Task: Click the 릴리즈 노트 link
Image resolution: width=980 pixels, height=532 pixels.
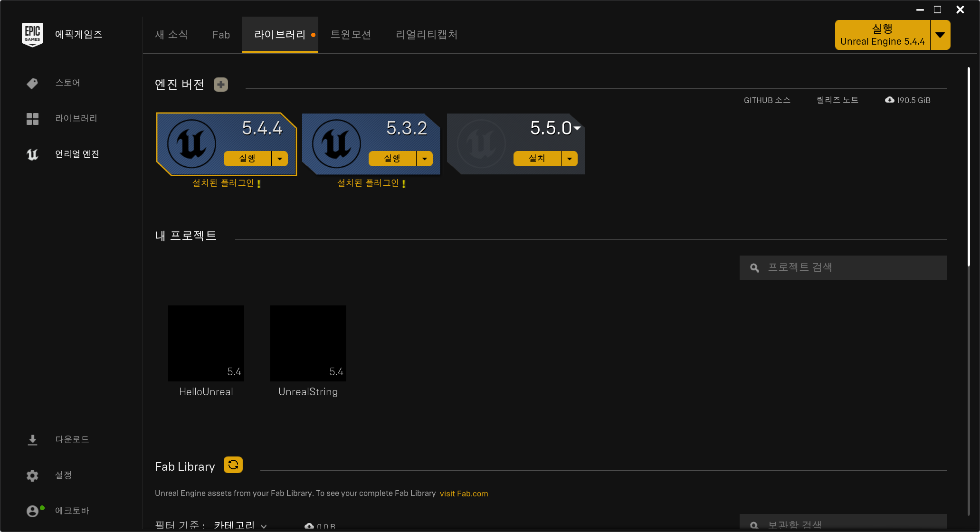Action: (837, 100)
